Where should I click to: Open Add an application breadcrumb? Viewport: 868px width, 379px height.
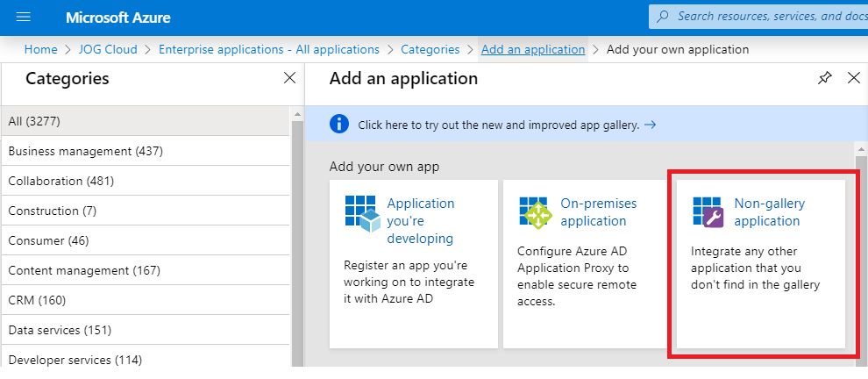(533, 49)
